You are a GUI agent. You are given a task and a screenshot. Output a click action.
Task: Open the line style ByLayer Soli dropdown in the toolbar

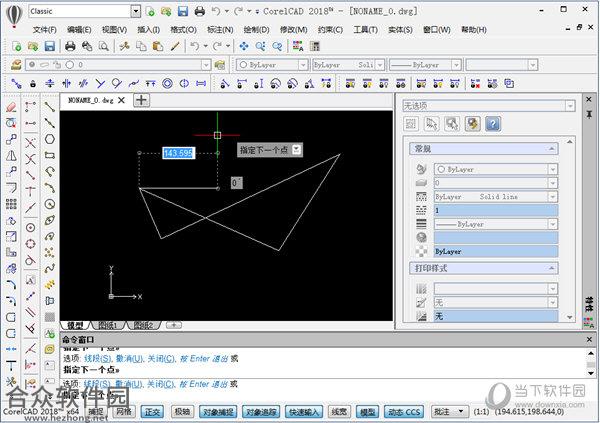(x=380, y=65)
